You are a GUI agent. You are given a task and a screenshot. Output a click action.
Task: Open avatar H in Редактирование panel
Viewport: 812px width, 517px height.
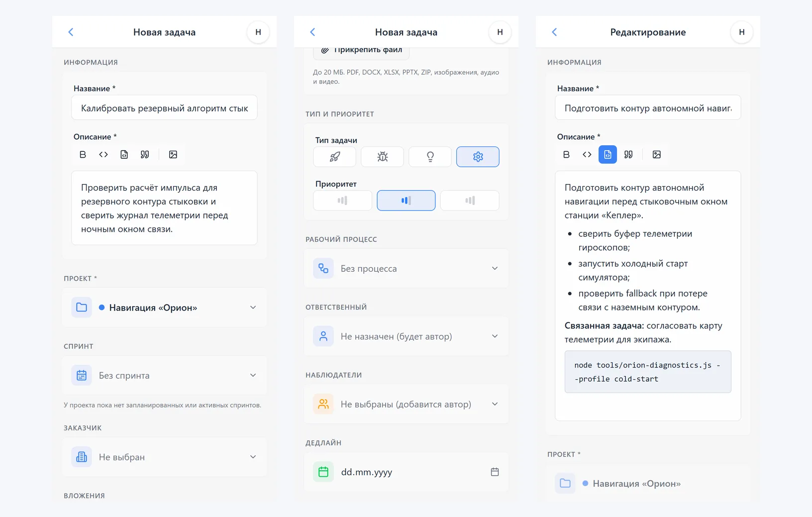[x=742, y=32]
